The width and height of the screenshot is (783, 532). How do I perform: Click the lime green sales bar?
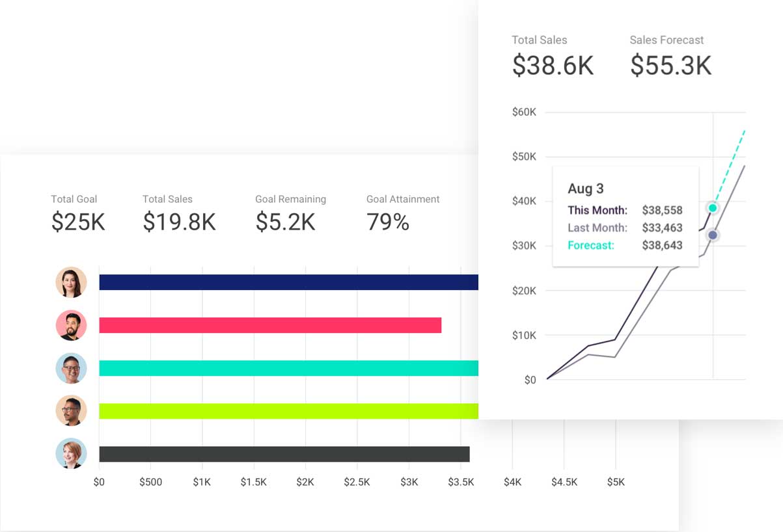coord(288,411)
